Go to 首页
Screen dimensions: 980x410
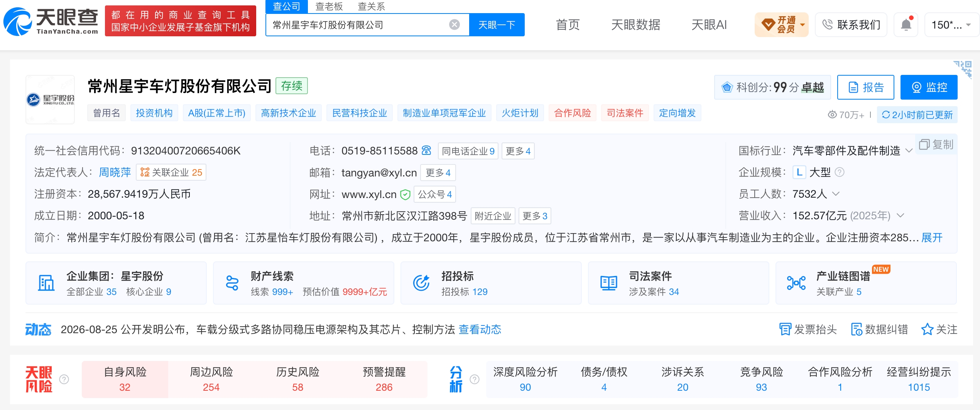[x=568, y=25]
